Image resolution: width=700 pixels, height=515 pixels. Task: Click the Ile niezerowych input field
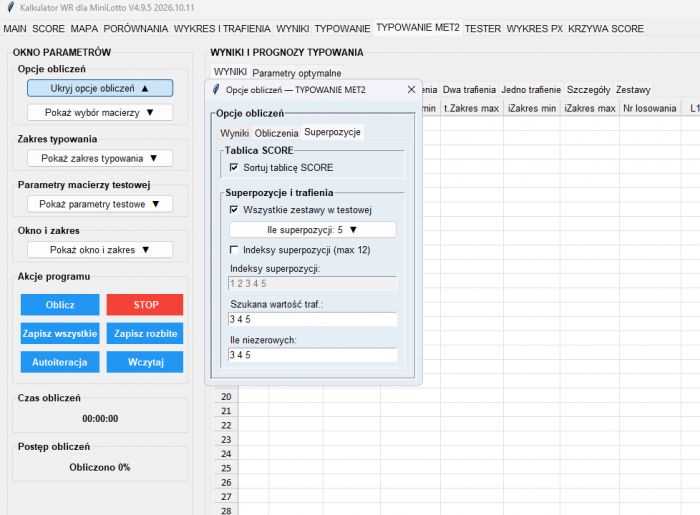[312, 355]
